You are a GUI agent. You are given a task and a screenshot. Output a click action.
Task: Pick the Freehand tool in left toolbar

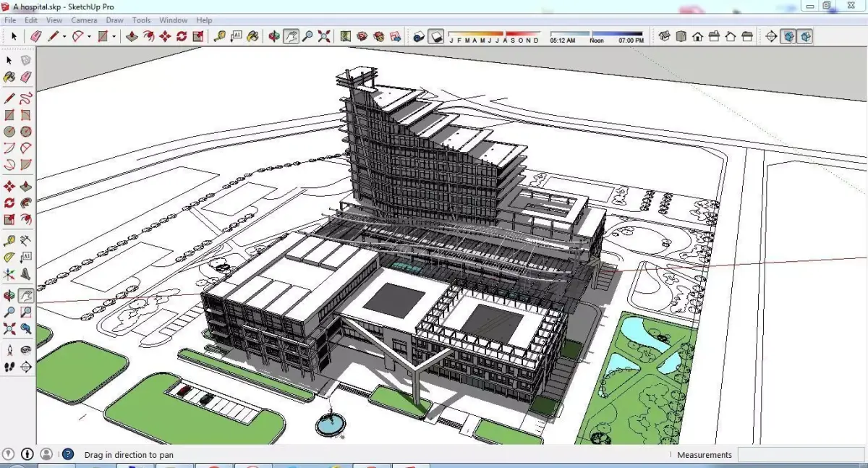pos(26,98)
